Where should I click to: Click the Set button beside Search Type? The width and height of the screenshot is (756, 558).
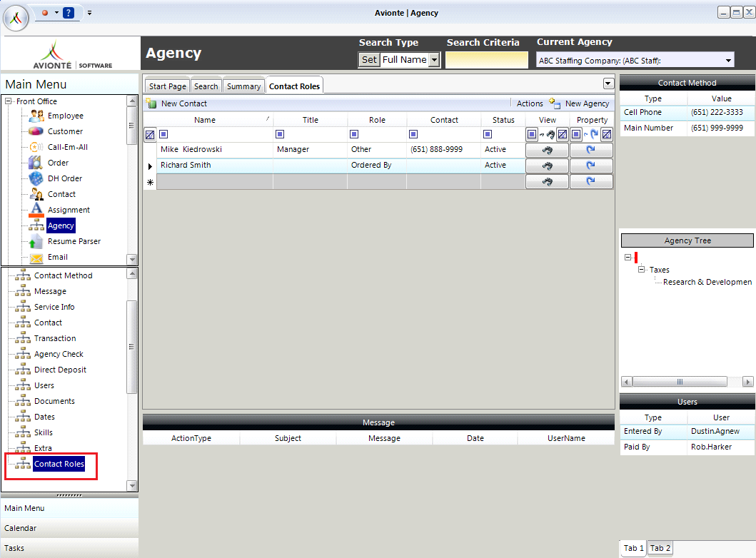pyautogui.click(x=369, y=60)
